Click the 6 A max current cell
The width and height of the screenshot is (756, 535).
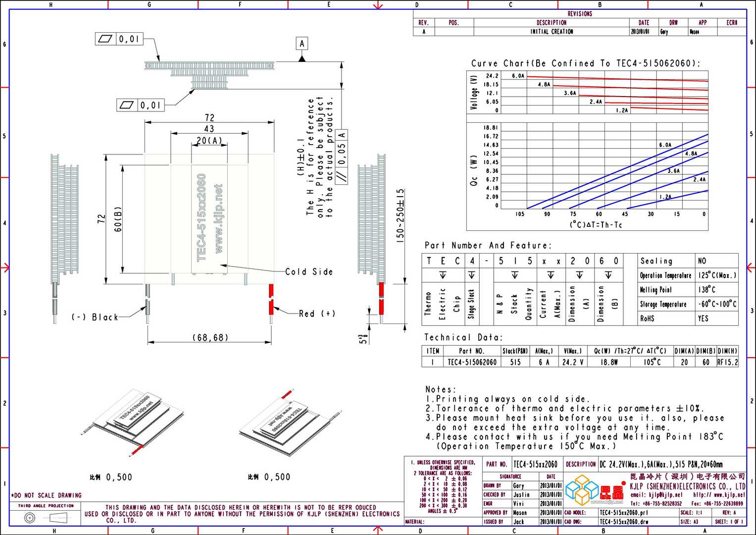coord(544,362)
